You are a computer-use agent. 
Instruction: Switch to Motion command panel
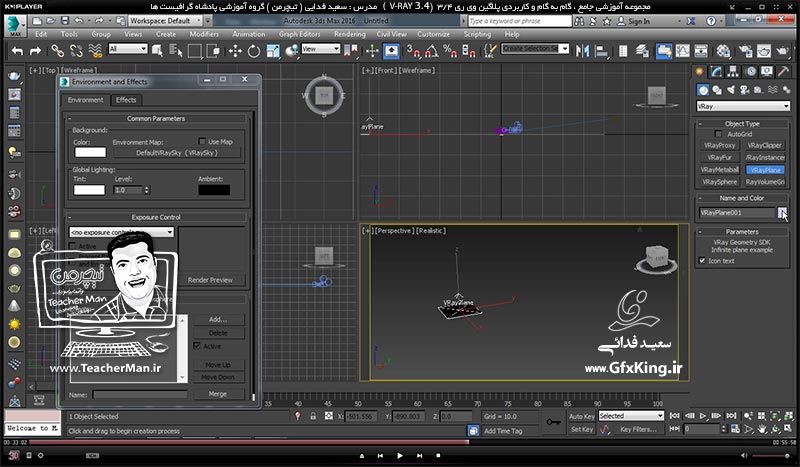pos(751,71)
